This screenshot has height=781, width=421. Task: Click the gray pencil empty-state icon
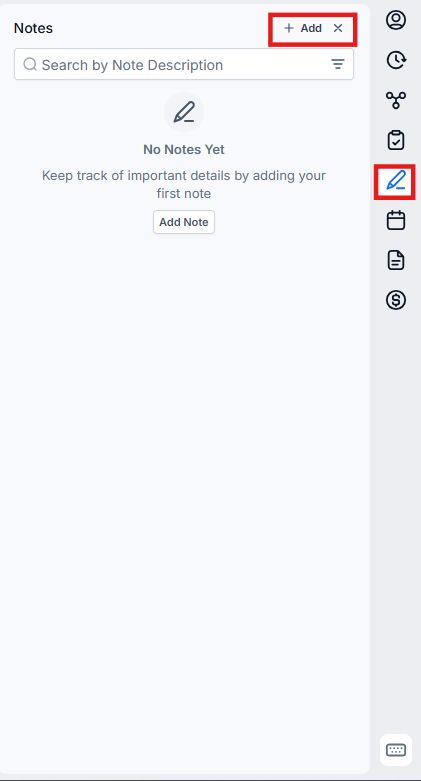pyautogui.click(x=184, y=112)
